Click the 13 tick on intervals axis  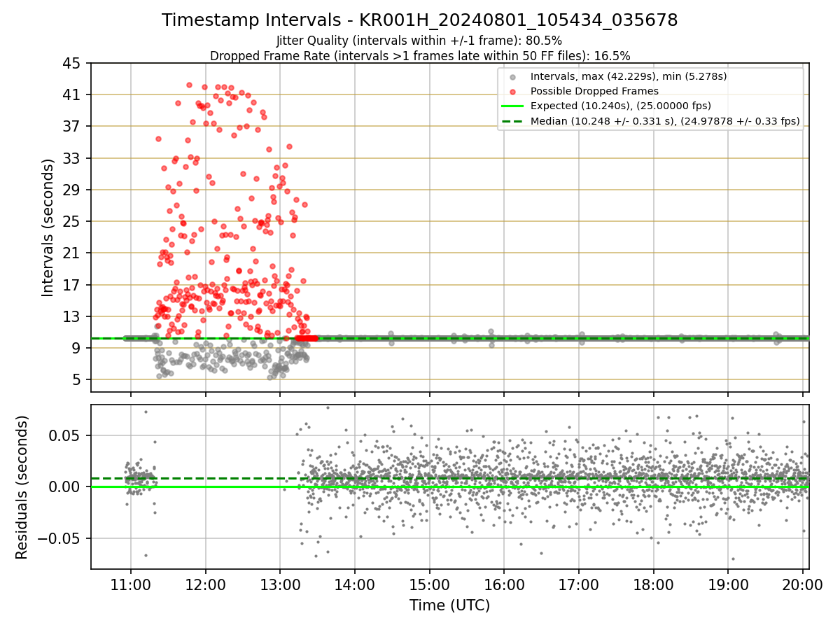click(x=73, y=316)
